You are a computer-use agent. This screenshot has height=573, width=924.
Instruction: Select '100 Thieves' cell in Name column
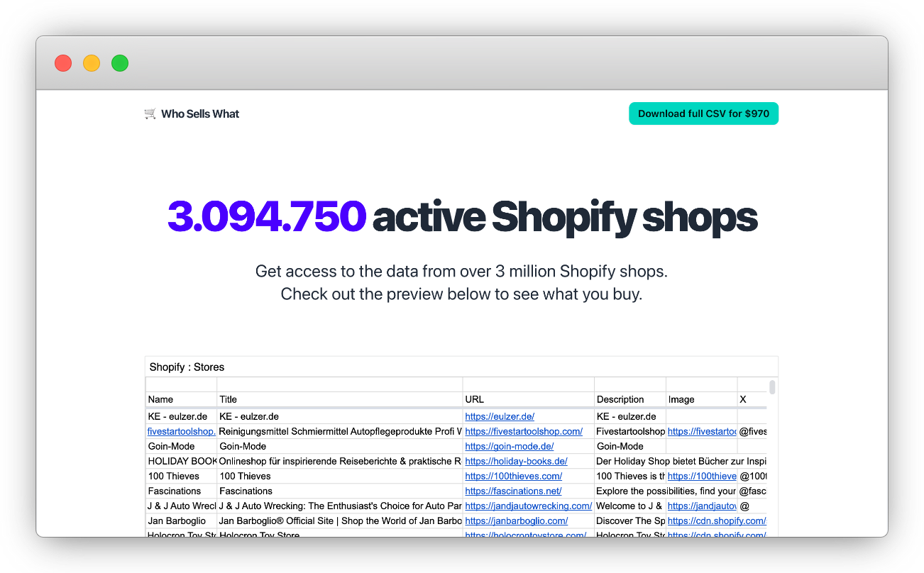tap(181, 476)
